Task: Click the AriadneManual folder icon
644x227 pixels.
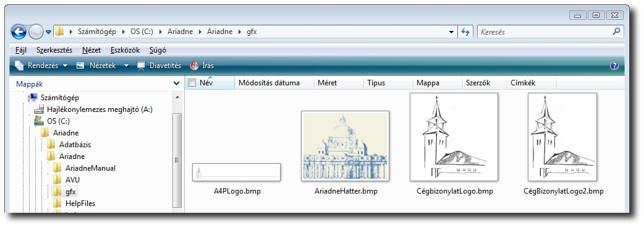Action: pos(57,168)
